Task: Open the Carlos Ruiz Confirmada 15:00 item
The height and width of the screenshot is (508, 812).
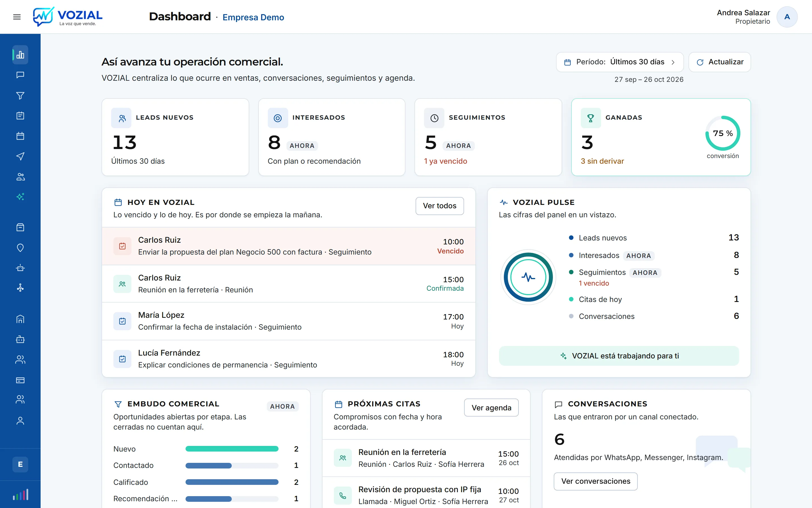Action: coord(288,284)
